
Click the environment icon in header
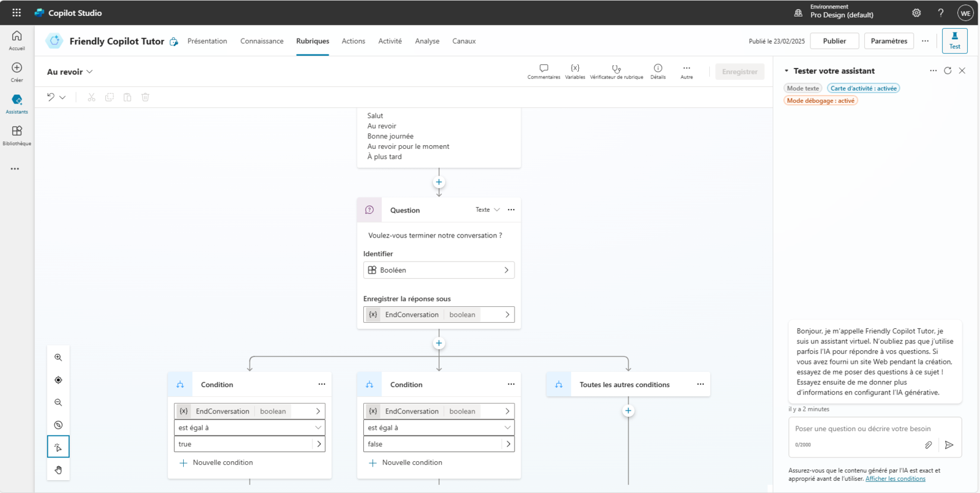798,12
